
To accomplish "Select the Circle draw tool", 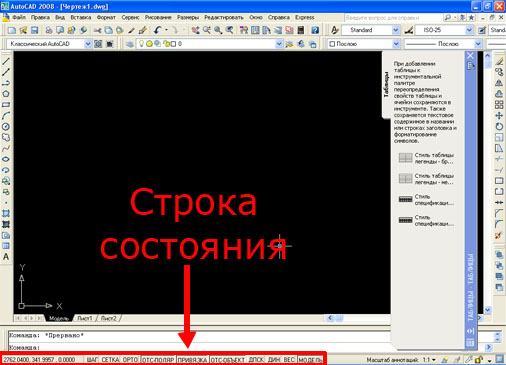I will click(6, 127).
